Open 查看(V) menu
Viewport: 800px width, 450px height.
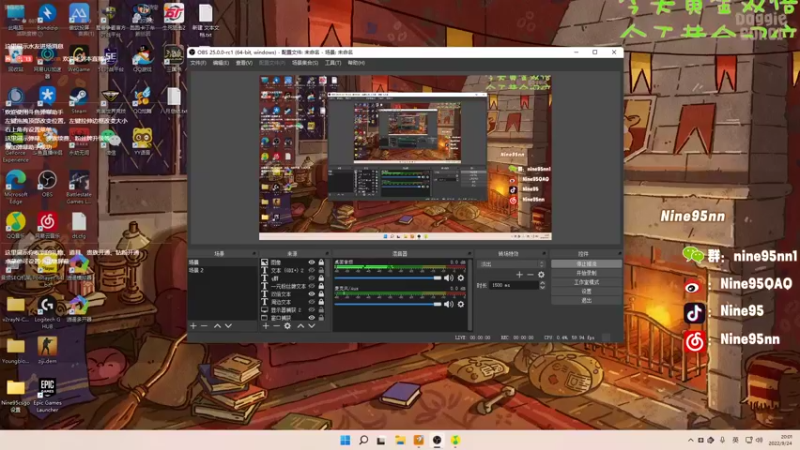click(244, 63)
